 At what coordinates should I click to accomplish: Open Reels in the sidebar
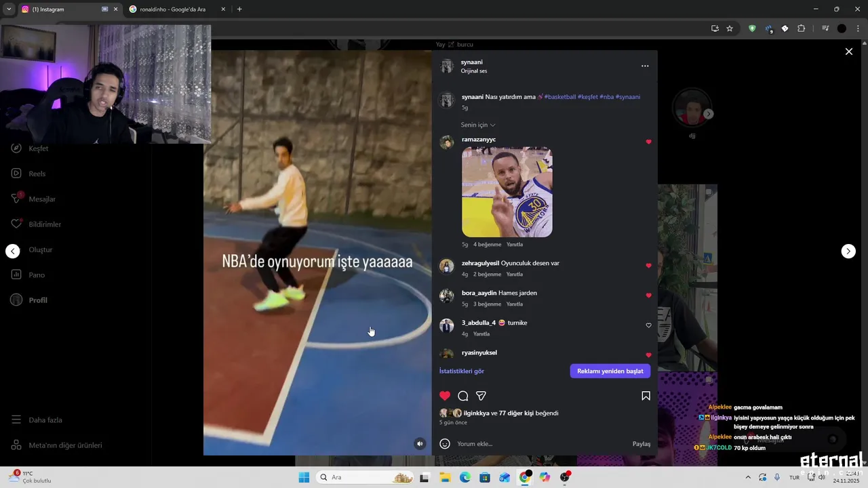[28, 174]
